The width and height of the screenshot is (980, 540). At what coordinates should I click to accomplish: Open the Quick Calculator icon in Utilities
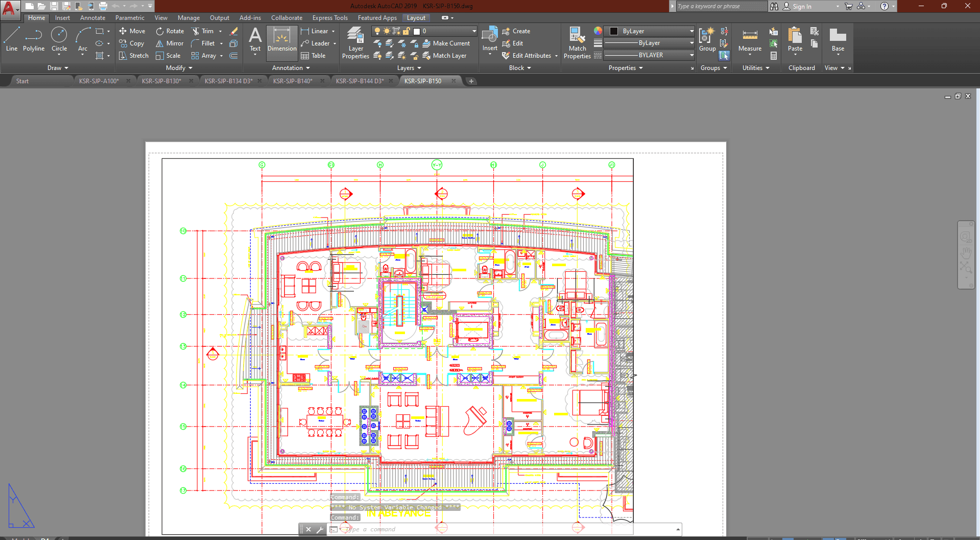774,56
